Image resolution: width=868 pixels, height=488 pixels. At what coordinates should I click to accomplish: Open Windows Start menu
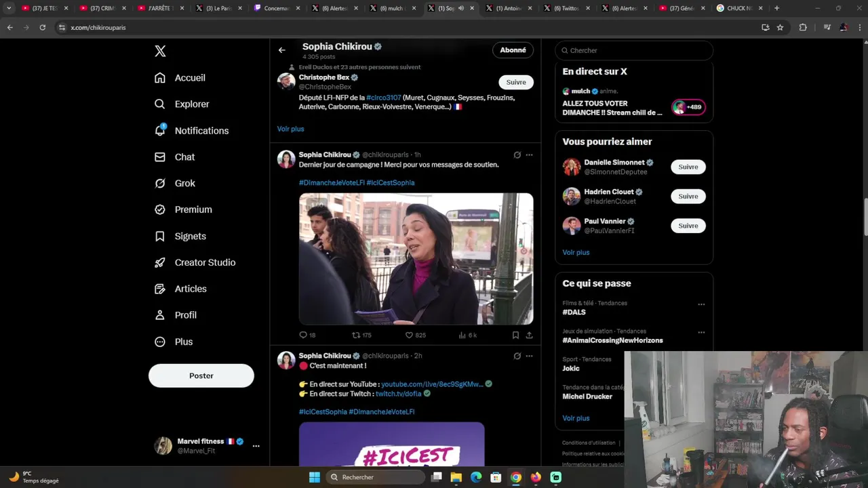(315, 477)
